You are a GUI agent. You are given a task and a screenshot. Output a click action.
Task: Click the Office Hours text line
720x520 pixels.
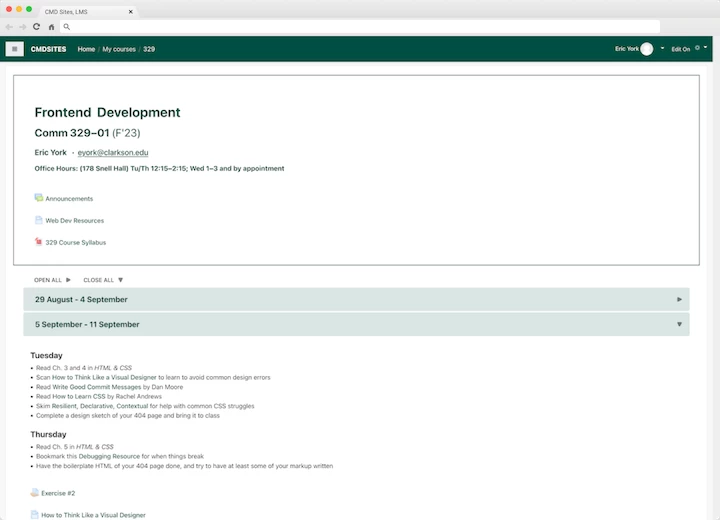(159, 169)
